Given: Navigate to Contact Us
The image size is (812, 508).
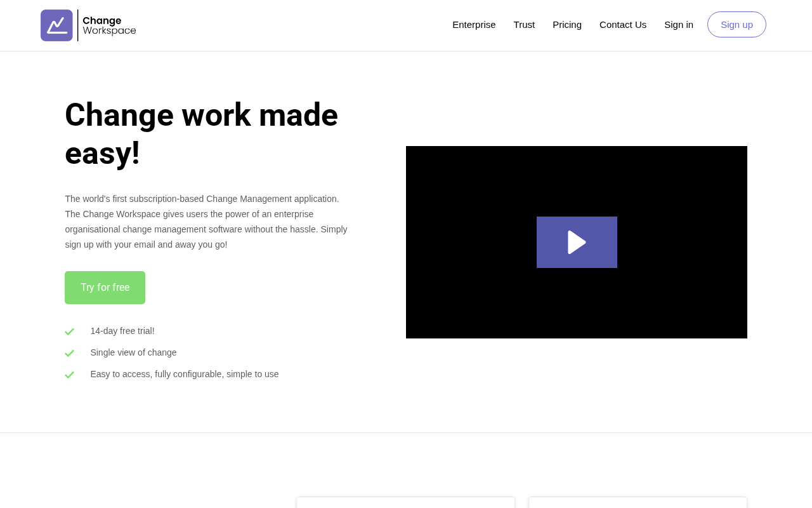Looking at the screenshot, I should point(623,25).
